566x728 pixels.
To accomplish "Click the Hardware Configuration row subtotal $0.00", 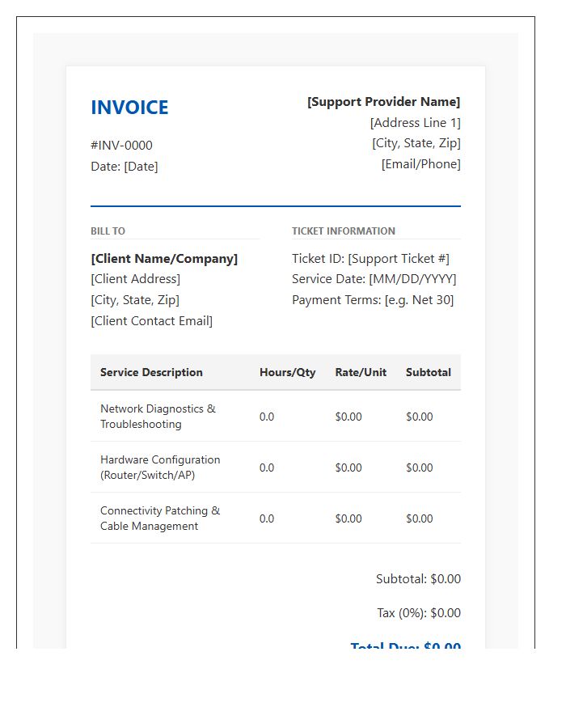I will (x=420, y=468).
